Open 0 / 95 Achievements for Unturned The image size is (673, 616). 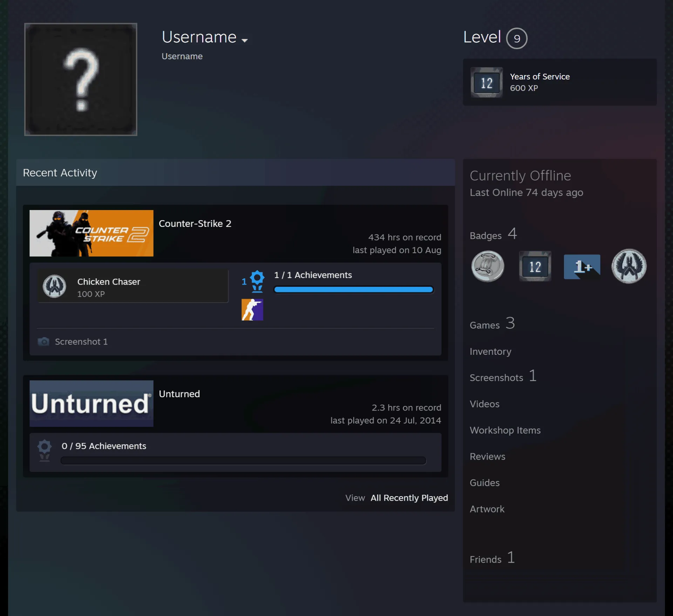tap(104, 446)
